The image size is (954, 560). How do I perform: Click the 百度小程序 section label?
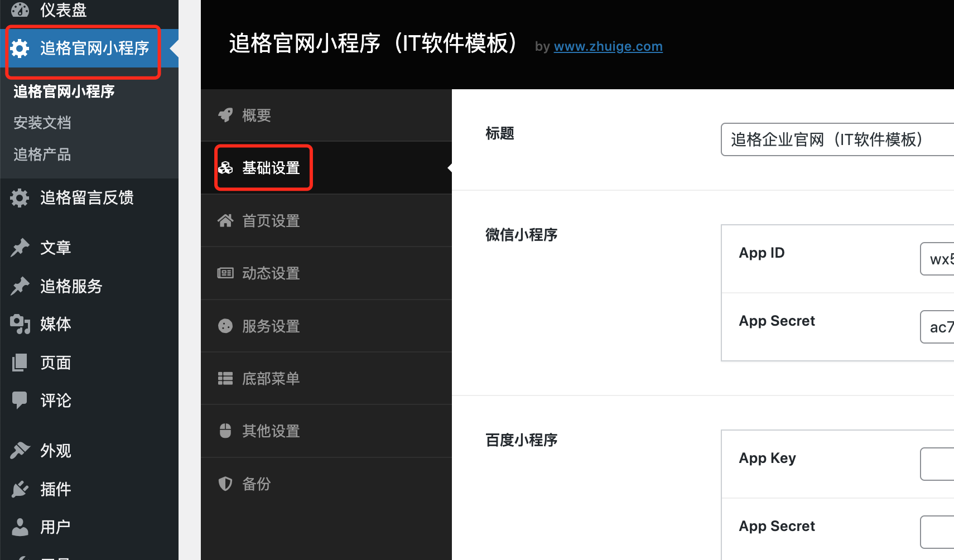coord(522,440)
